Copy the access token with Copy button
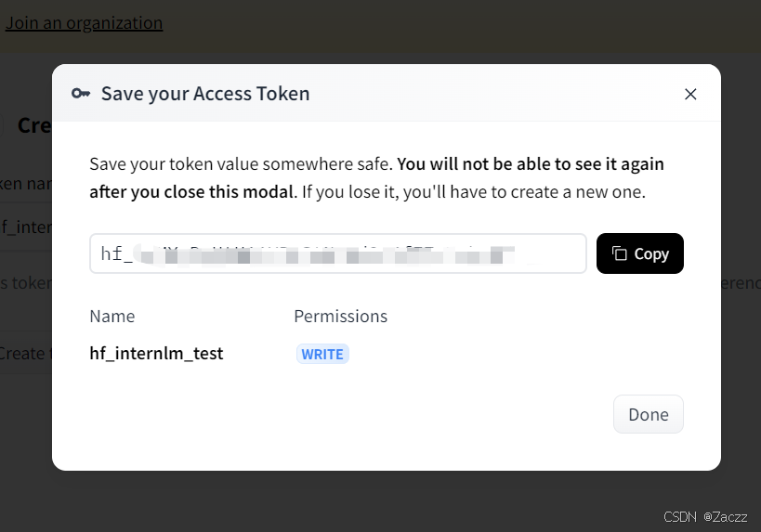 pyautogui.click(x=639, y=253)
